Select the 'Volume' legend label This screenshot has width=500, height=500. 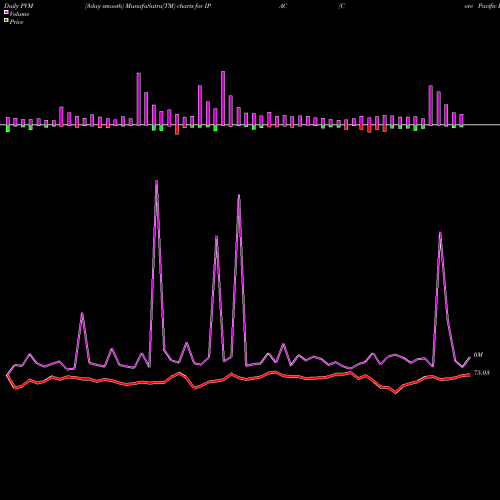[19, 14]
